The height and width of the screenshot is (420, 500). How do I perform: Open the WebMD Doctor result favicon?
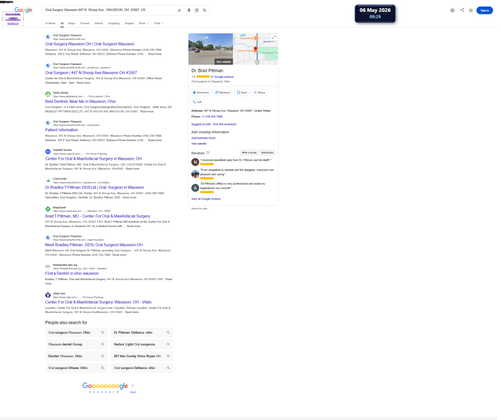(x=48, y=152)
